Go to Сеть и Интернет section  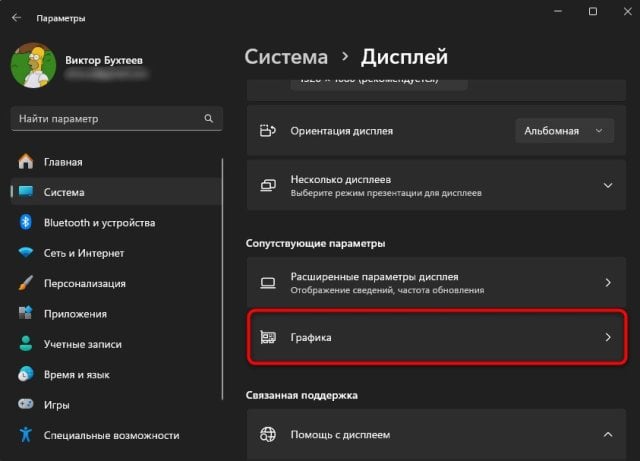click(x=84, y=253)
